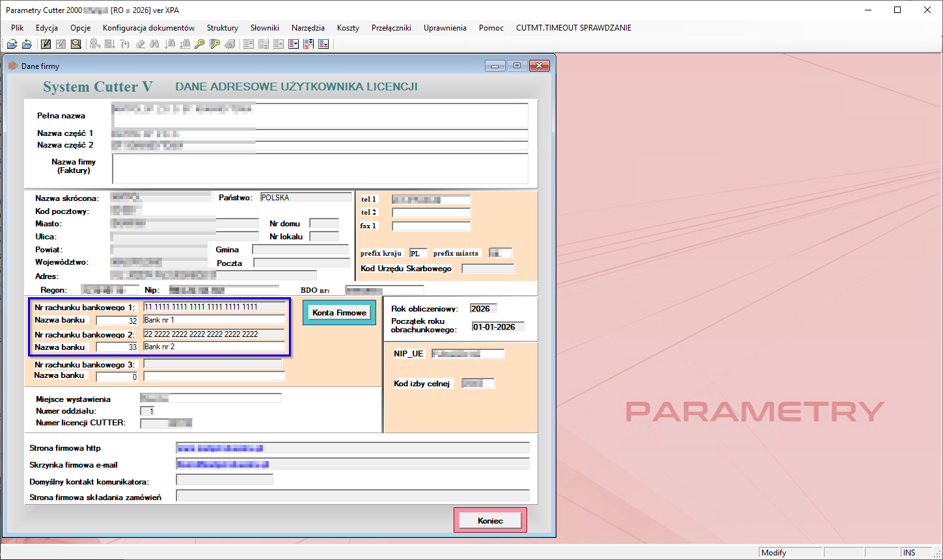This screenshot has height=560, width=943.
Task: Click the curly braces toolbar icon
Action: [124, 44]
